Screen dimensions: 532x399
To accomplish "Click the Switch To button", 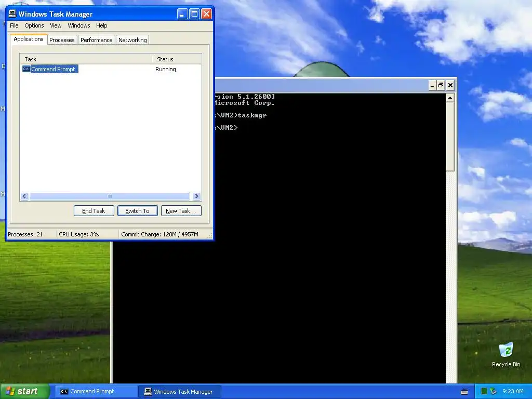I will [137, 211].
